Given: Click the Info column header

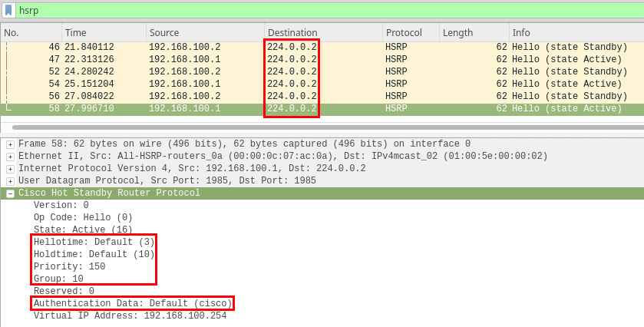Looking at the screenshot, I should coord(576,33).
